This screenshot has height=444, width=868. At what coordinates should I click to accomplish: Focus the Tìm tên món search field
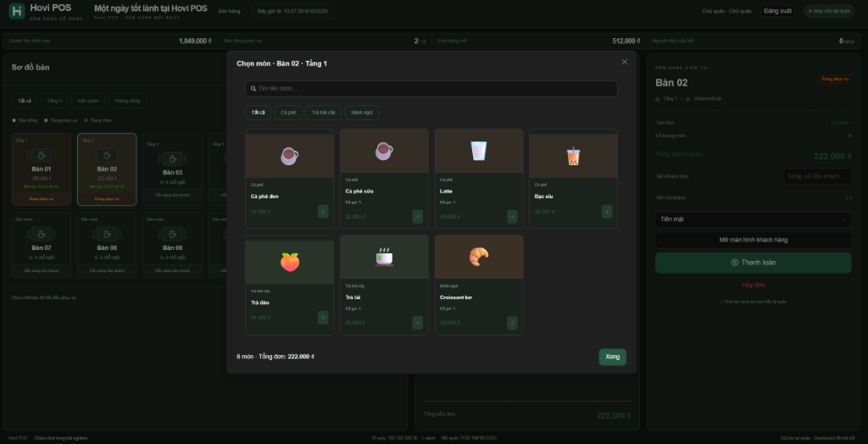click(431, 89)
